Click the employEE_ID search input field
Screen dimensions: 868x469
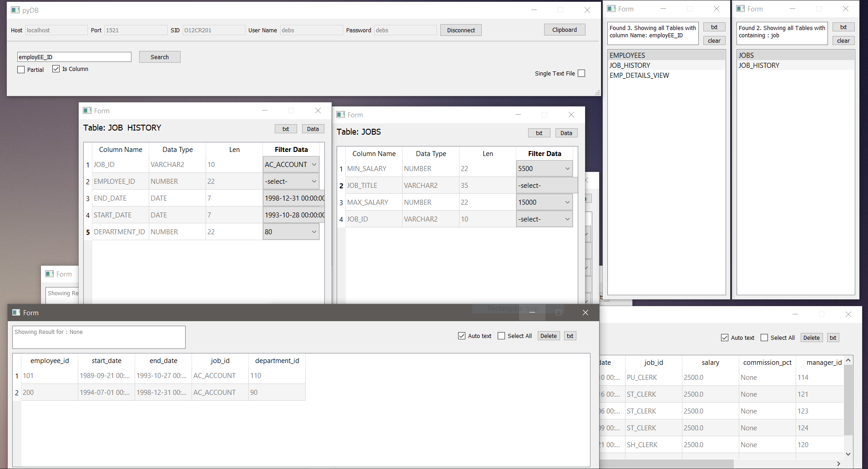point(74,57)
